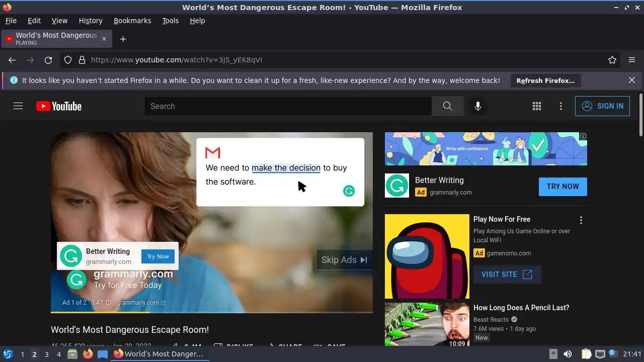
Task: Open a new tab with plus
Action: coord(123,39)
